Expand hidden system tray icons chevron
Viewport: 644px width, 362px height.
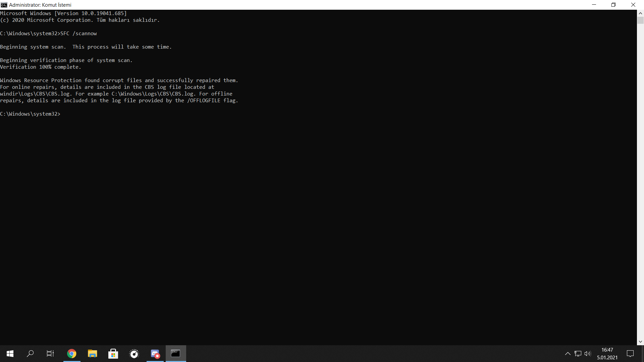click(568, 354)
